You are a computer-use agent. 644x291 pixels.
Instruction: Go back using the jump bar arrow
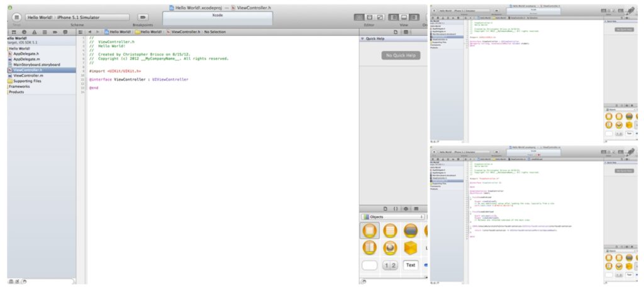(x=90, y=31)
